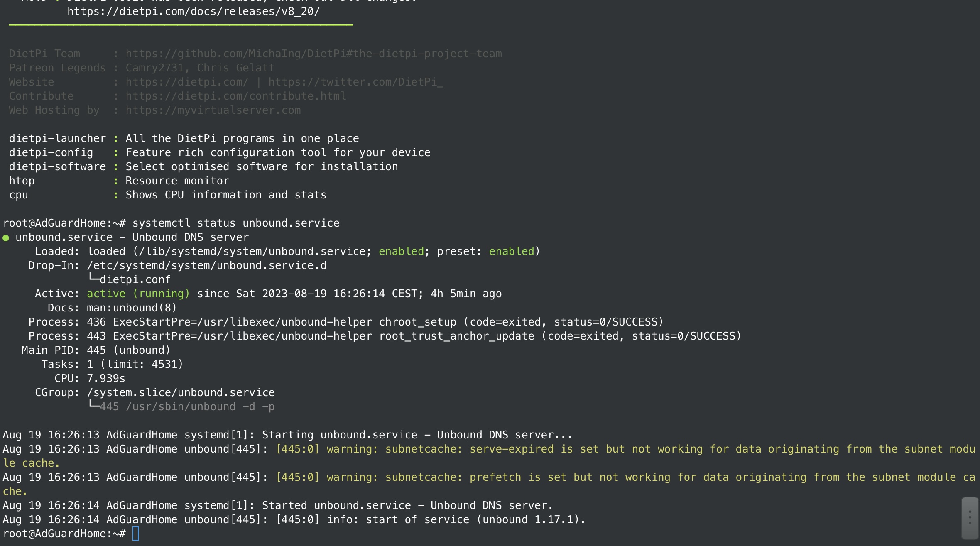Open the dietpi.com contribute.html link

pyautogui.click(x=236, y=96)
